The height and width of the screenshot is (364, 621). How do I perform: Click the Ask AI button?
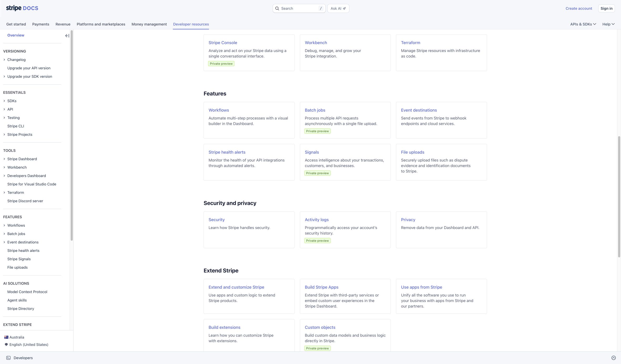tap(338, 8)
